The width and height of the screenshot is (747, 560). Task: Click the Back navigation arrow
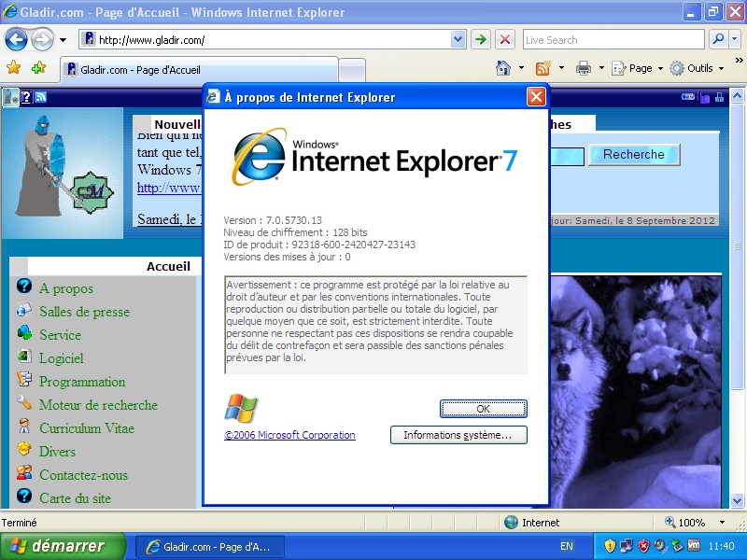tap(16, 39)
